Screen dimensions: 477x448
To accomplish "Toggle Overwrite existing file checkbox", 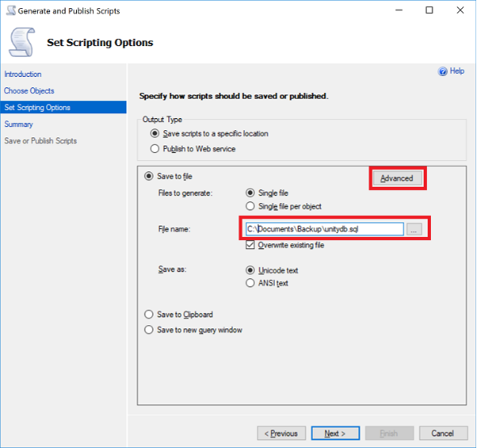I will pyautogui.click(x=250, y=245).
